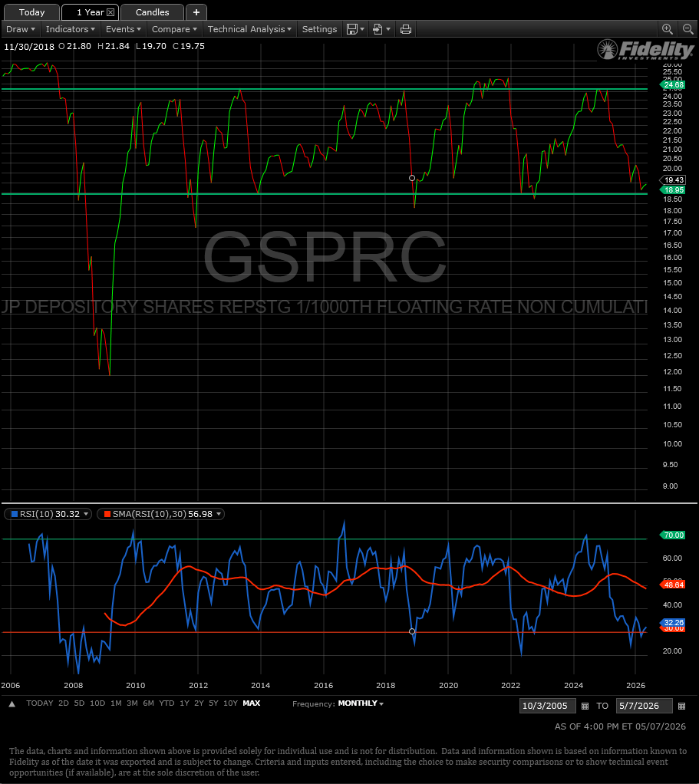Click the Settings button
Screen dimensions: 699x784
[319, 29]
